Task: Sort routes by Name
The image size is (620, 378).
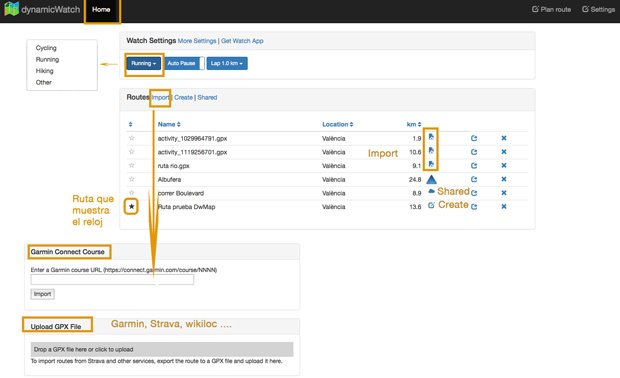Action: [x=169, y=124]
